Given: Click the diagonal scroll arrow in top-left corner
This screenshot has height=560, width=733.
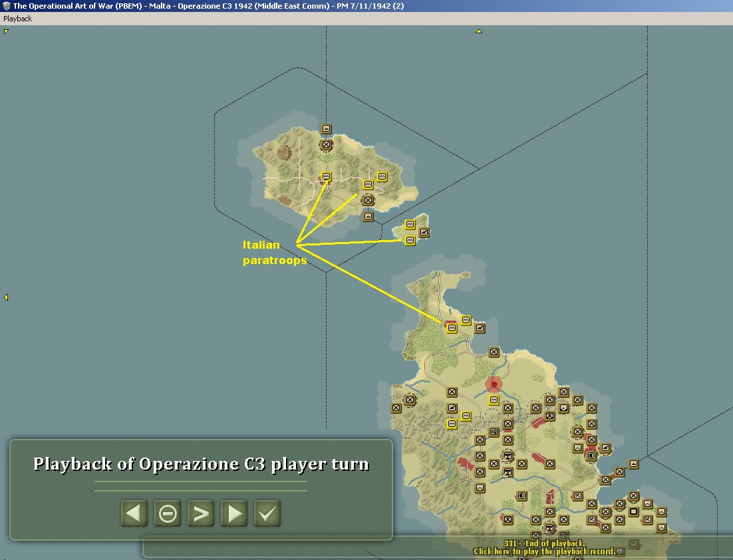Looking at the screenshot, I should point(6,31).
